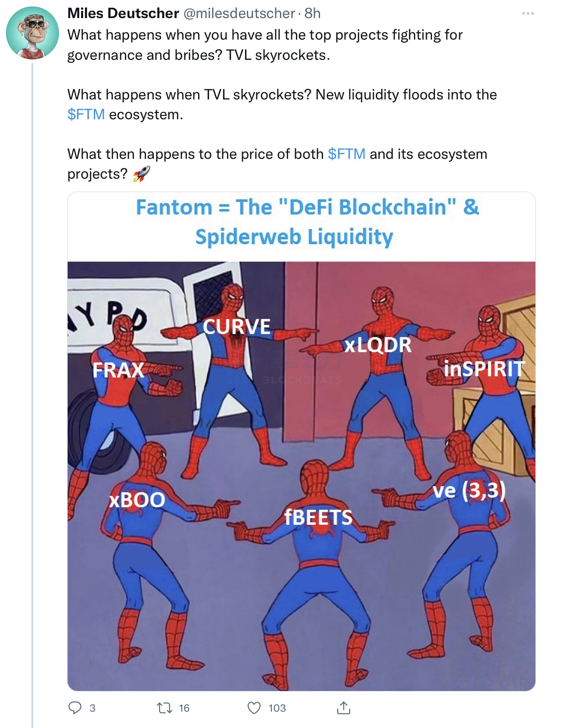Viewport: 569px width, 728px height.
Task: Click the $FTM cashtag in the price sentence
Action: coord(346,154)
